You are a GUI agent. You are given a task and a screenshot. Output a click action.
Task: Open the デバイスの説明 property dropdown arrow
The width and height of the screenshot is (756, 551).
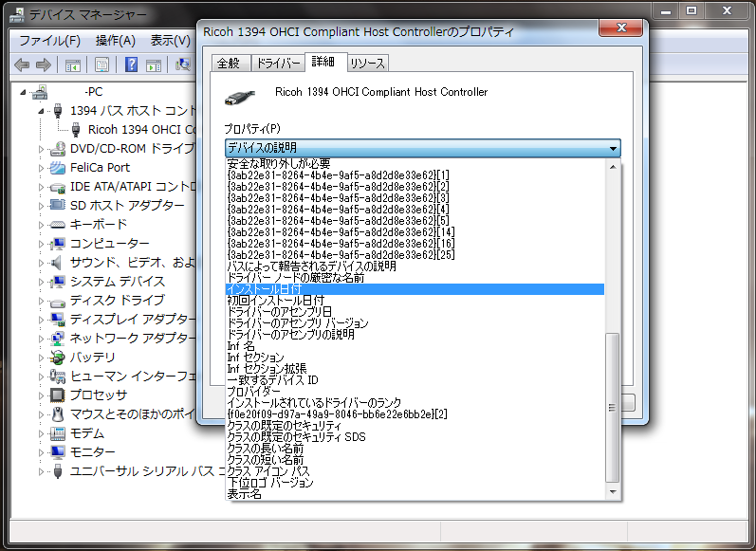tap(613, 149)
